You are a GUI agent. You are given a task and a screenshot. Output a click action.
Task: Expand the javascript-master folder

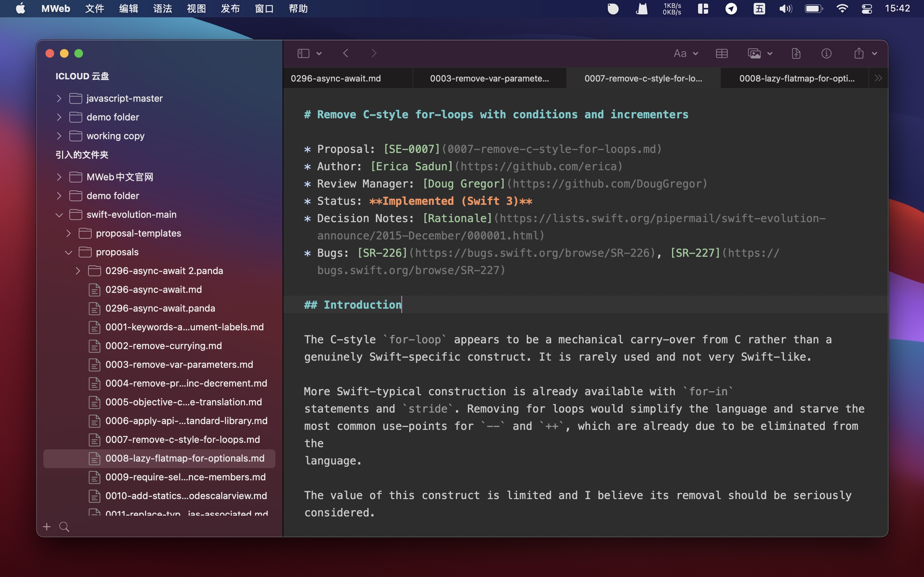(x=59, y=98)
